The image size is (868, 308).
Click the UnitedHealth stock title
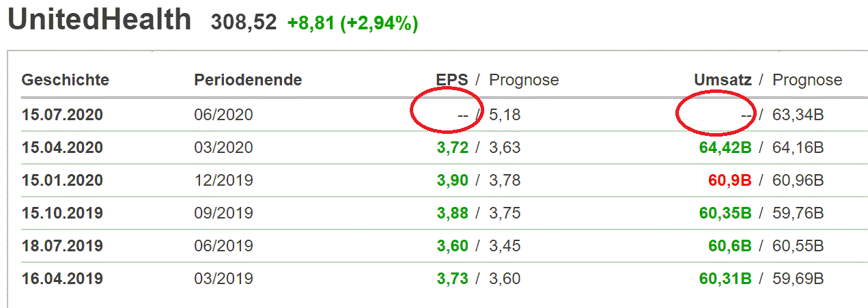(99, 20)
